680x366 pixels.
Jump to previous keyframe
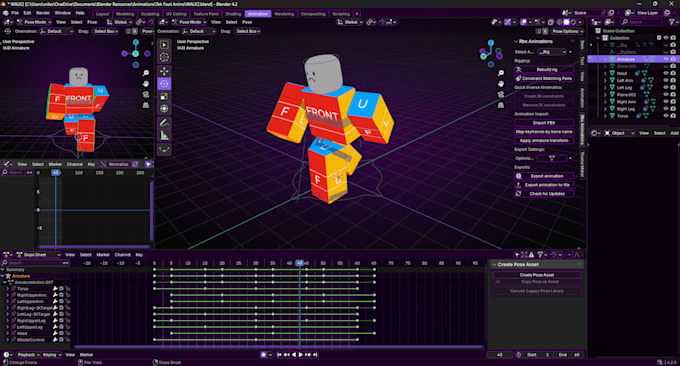286,355
